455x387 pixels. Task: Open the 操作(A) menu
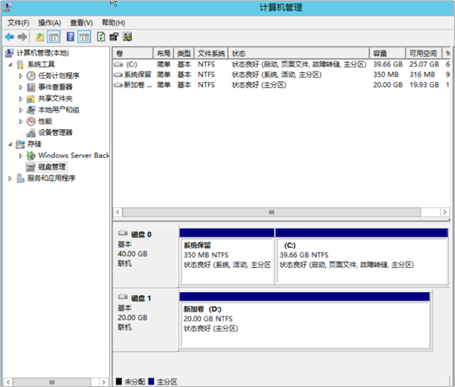coord(49,23)
